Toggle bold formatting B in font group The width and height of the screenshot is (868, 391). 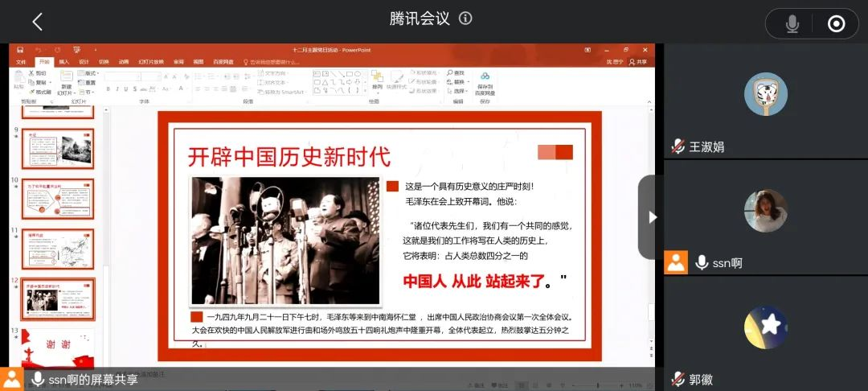click(108, 88)
